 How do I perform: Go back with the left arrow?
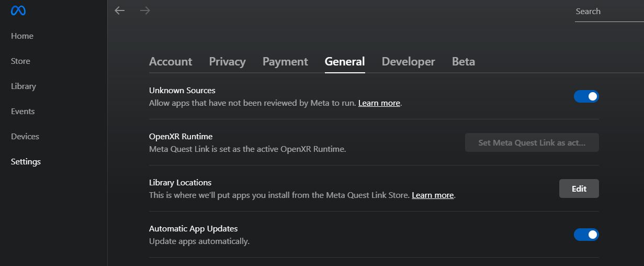coord(120,10)
